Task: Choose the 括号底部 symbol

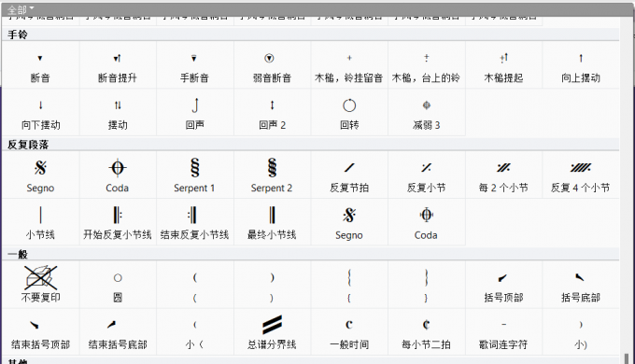Action: tap(581, 285)
